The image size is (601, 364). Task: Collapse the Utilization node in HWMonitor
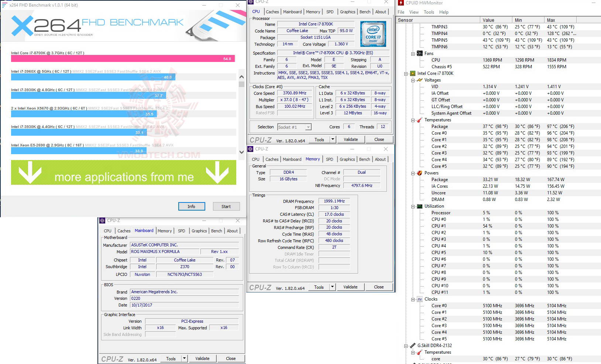click(x=413, y=206)
